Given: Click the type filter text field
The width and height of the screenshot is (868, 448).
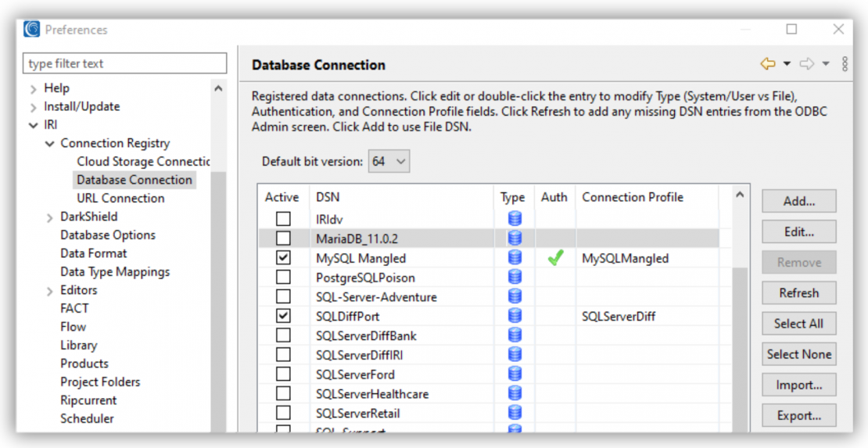Looking at the screenshot, I should [x=125, y=63].
